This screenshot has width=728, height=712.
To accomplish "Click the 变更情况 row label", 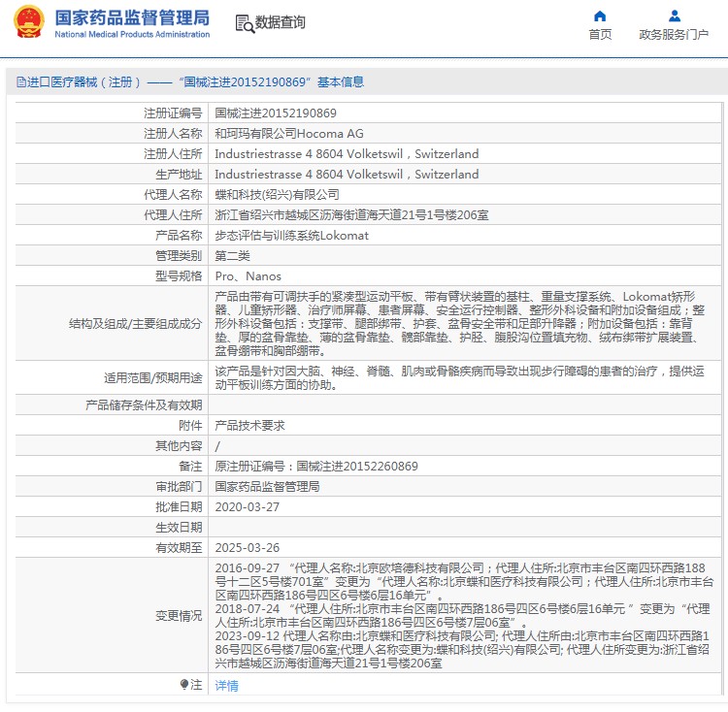I will coord(179,616).
